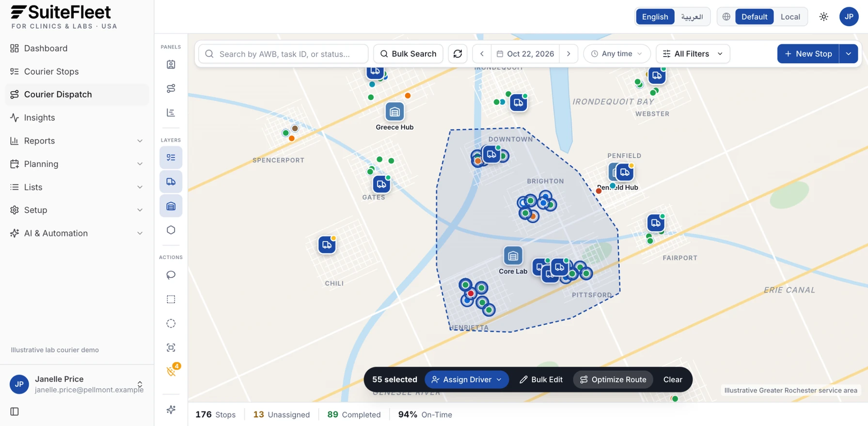This screenshot has width=868, height=426.
Task: Go to Courier Stops
Action: pos(77,71)
